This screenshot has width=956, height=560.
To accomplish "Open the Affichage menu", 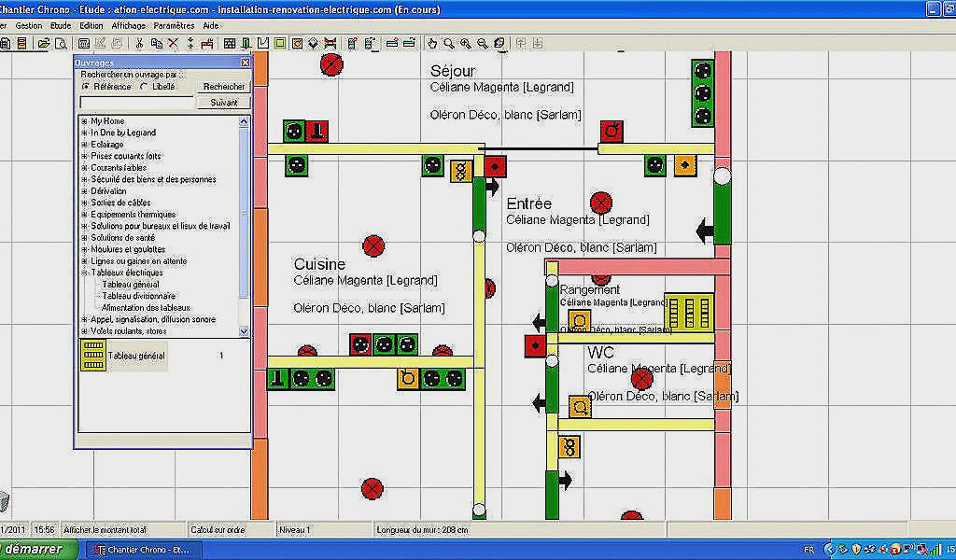I will click(128, 25).
